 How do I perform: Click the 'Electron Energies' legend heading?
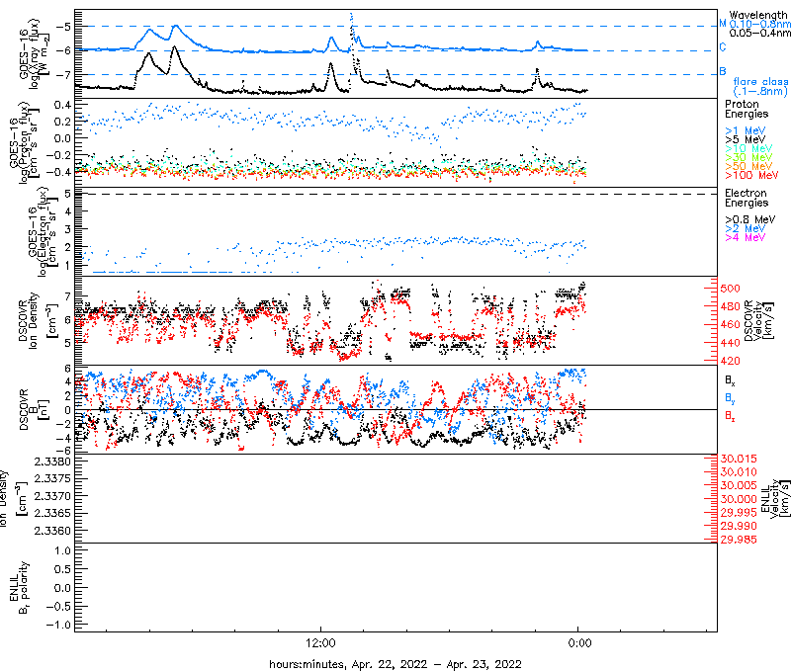tap(747, 198)
